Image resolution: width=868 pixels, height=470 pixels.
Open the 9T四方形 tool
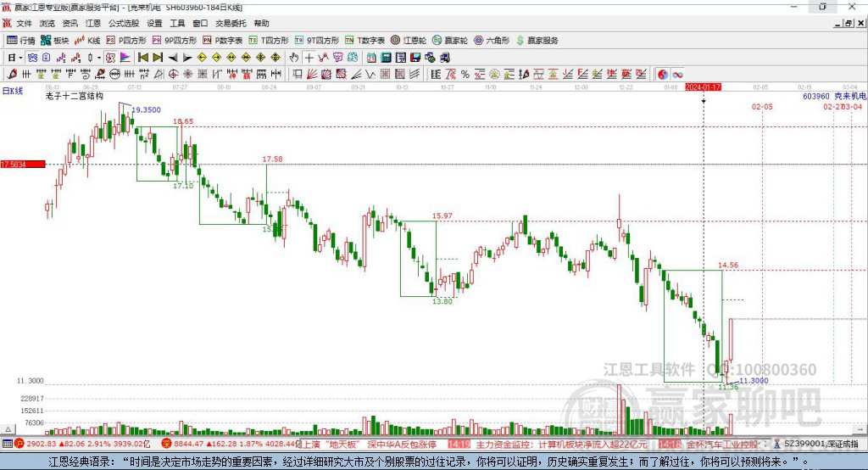tap(317, 41)
